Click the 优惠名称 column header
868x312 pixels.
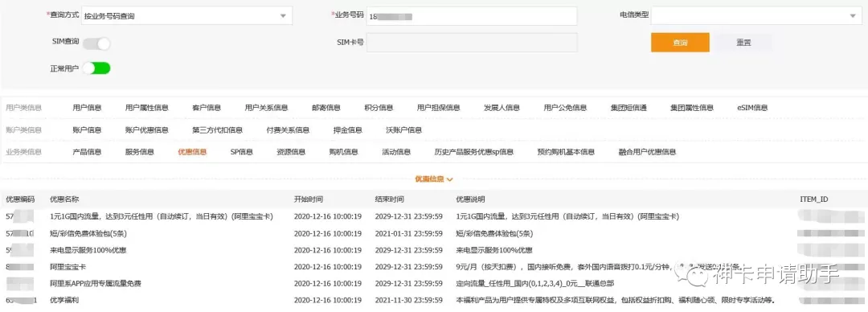[64, 199]
